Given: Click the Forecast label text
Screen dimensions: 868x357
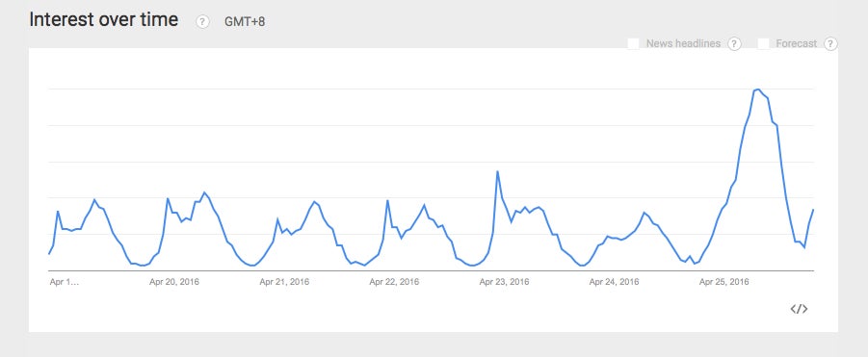Looking at the screenshot, I should [x=796, y=43].
